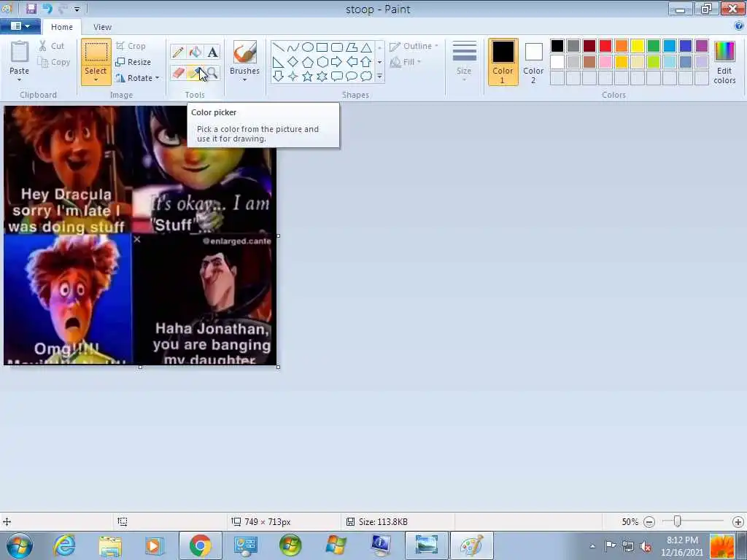Pick the yellow color swatch

[638, 46]
